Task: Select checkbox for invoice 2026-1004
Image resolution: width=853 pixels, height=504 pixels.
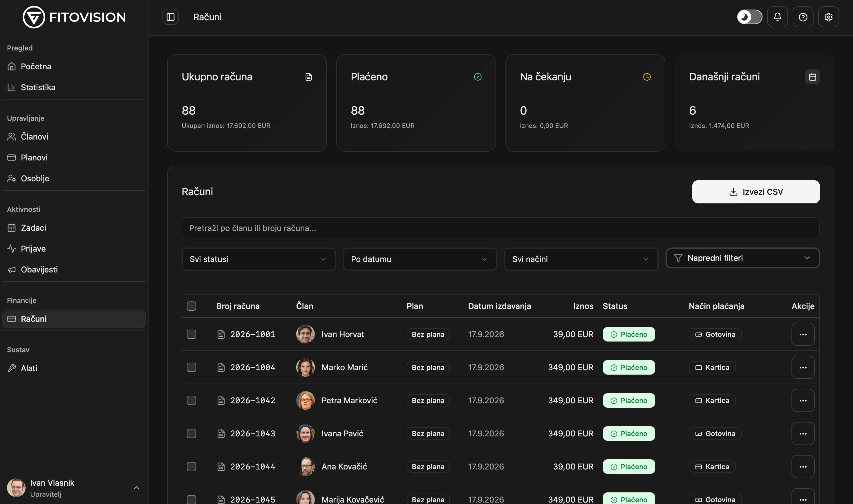Action: [x=191, y=367]
